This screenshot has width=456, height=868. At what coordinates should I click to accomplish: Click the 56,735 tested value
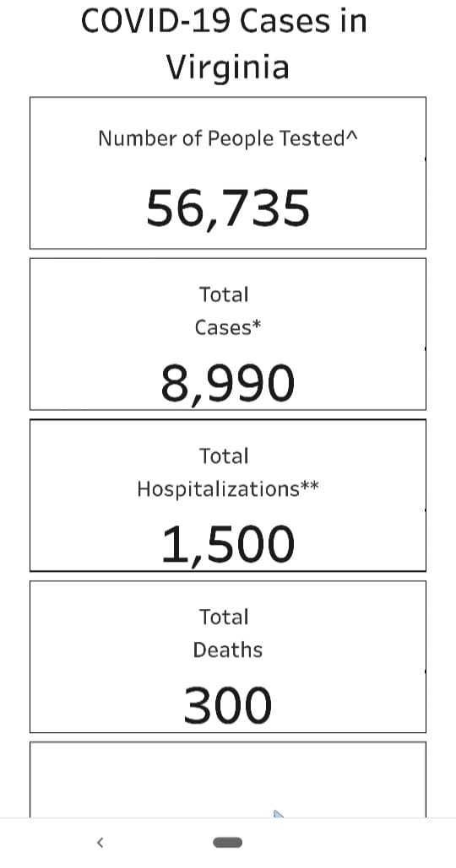click(x=228, y=208)
